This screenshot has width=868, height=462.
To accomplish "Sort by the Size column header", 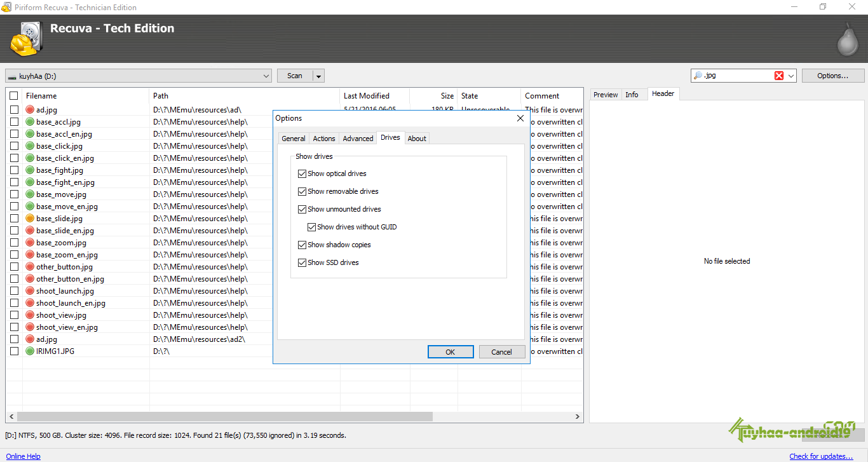I will coord(433,96).
